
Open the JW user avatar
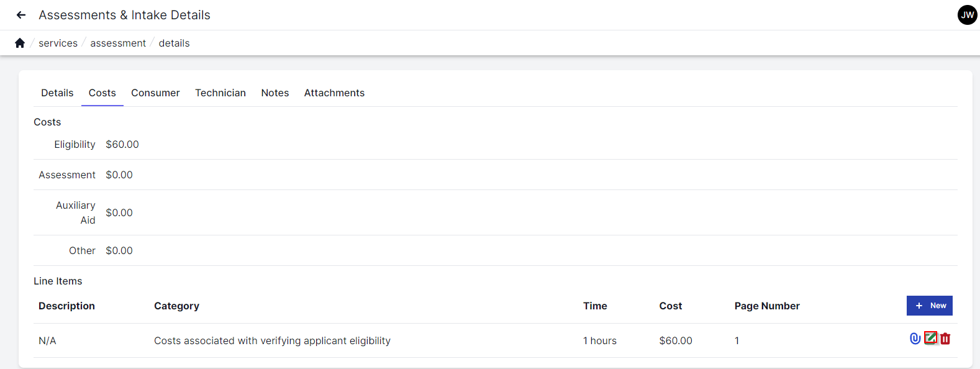[966, 14]
